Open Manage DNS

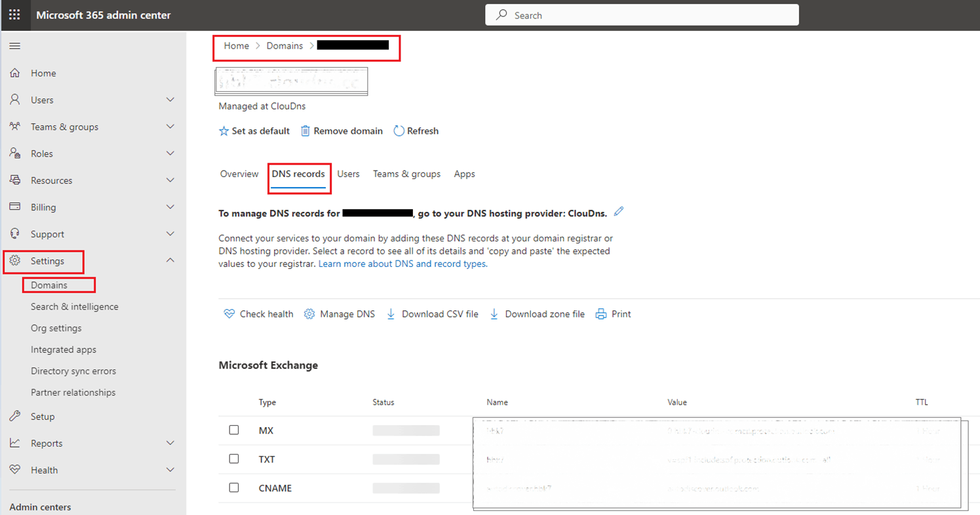point(340,314)
